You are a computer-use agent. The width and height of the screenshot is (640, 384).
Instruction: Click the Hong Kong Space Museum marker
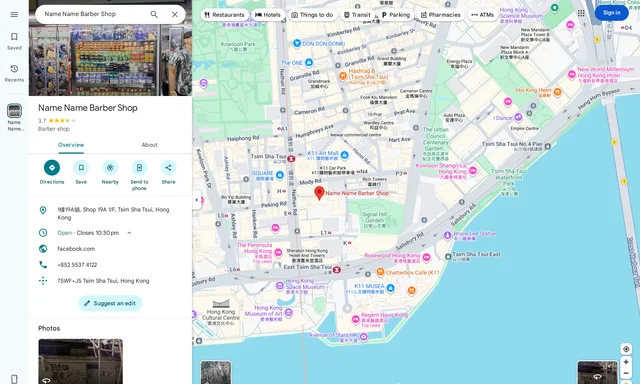280,286
